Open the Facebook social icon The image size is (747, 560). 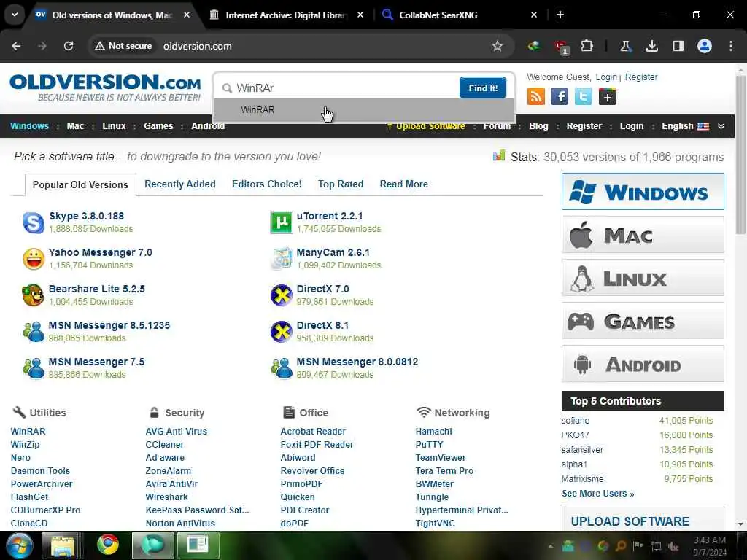coord(560,97)
